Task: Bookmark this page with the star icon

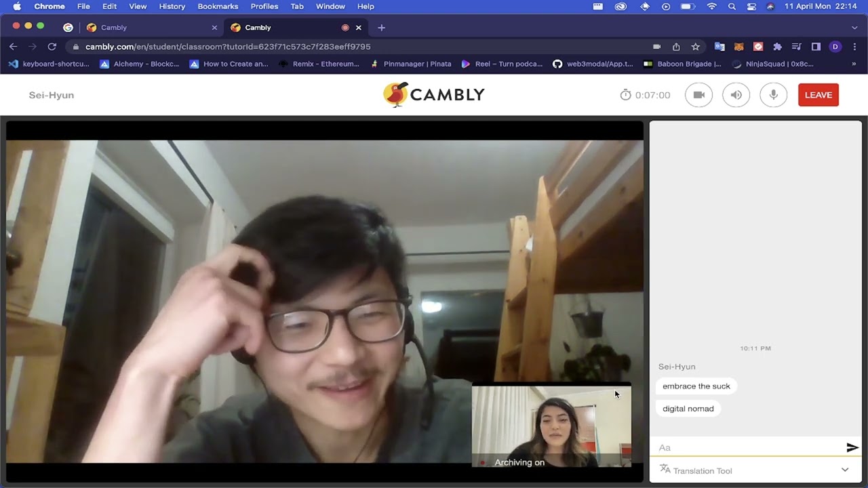Action: pyautogui.click(x=695, y=47)
